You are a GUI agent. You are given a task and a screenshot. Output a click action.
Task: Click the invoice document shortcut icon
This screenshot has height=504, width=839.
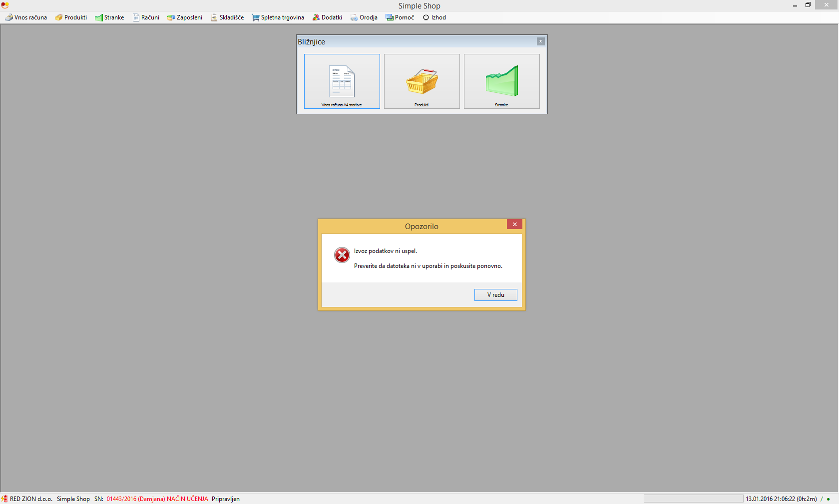point(342,81)
